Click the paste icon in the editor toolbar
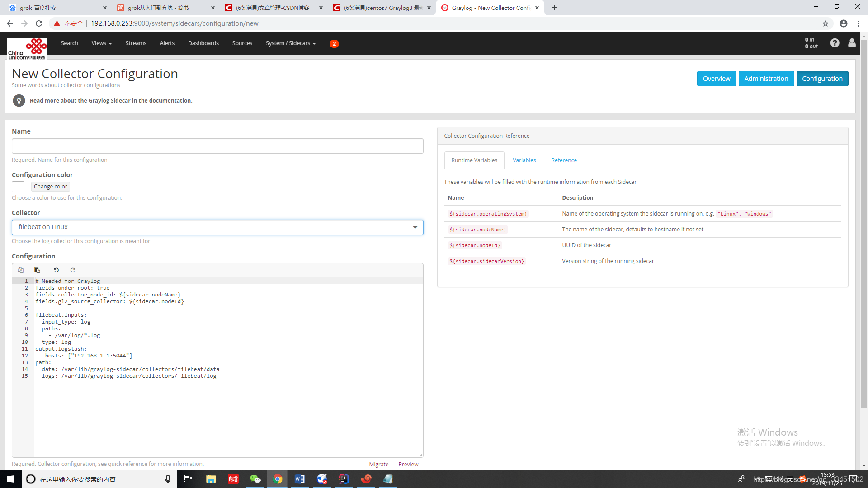This screenshot has height=488, width=868. pyautogui.click(x=38, y=270)
